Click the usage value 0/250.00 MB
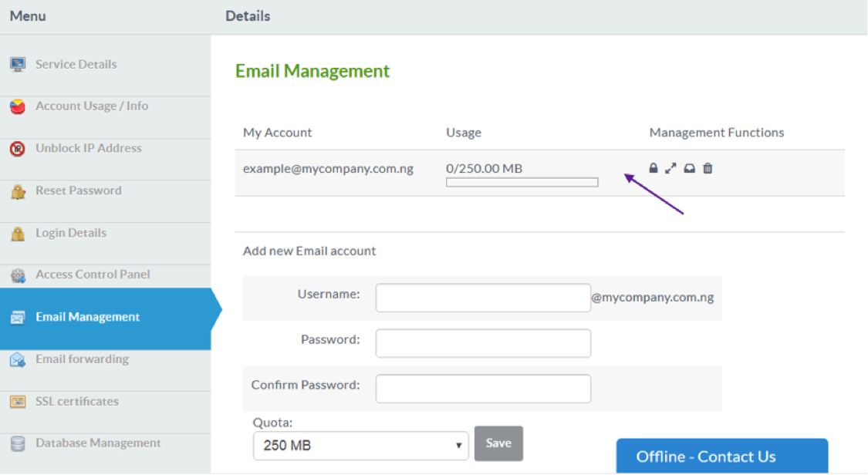Image resolution: width=868 pixels, height=475 pixels. coord(485,168)
